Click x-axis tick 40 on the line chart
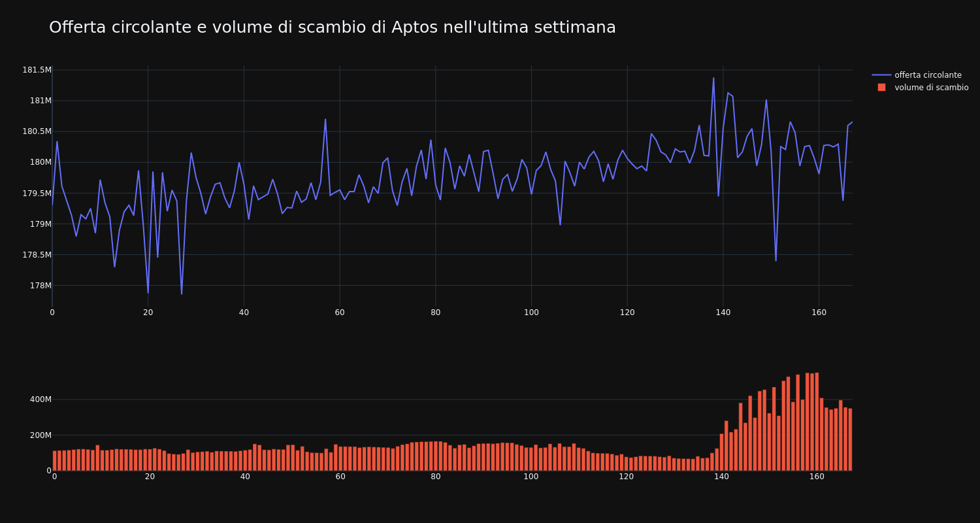The width and height of the screenshot is (980, 523). tap(244, 312)
